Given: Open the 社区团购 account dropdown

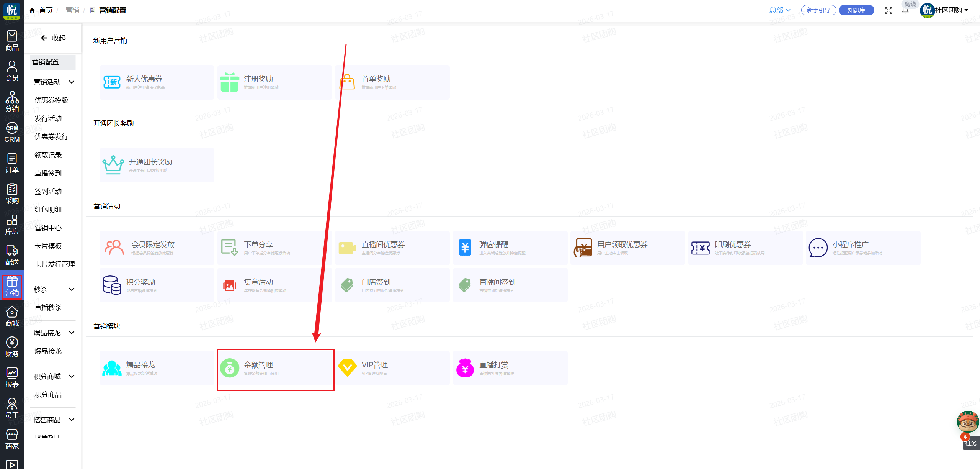Looking at the screenshot, I should click(x=951, y=10).
